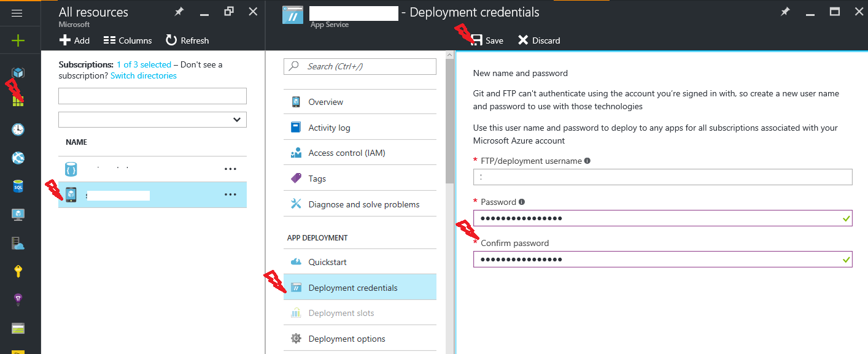Pin the All resources blade
868x354 pixels.
point(179,12)
